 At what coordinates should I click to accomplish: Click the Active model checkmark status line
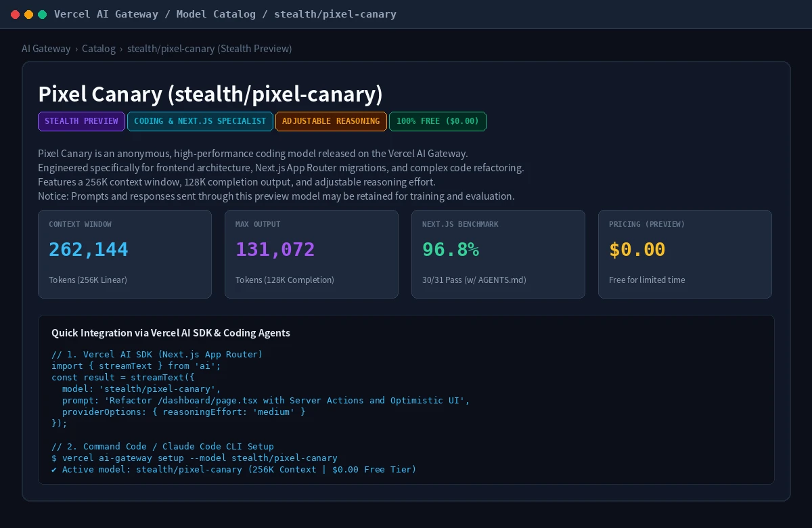[233, 469]
